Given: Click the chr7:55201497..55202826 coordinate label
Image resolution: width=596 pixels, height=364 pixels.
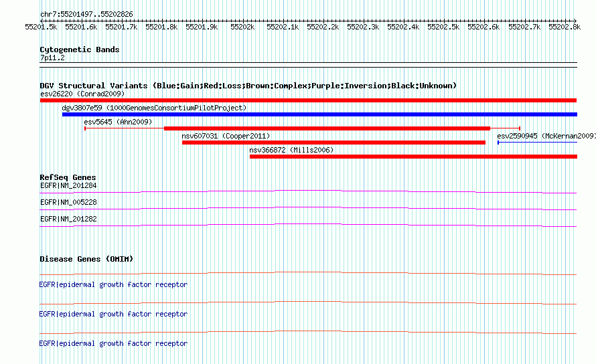Looking at the screenshot, I should pyautogui.click(x=86, y=14).
